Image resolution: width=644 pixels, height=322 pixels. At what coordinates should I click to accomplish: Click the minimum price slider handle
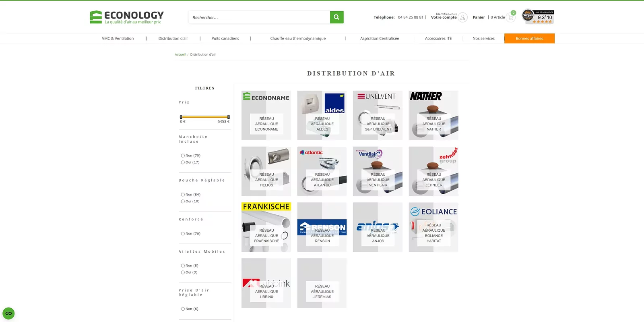point(181,117)
